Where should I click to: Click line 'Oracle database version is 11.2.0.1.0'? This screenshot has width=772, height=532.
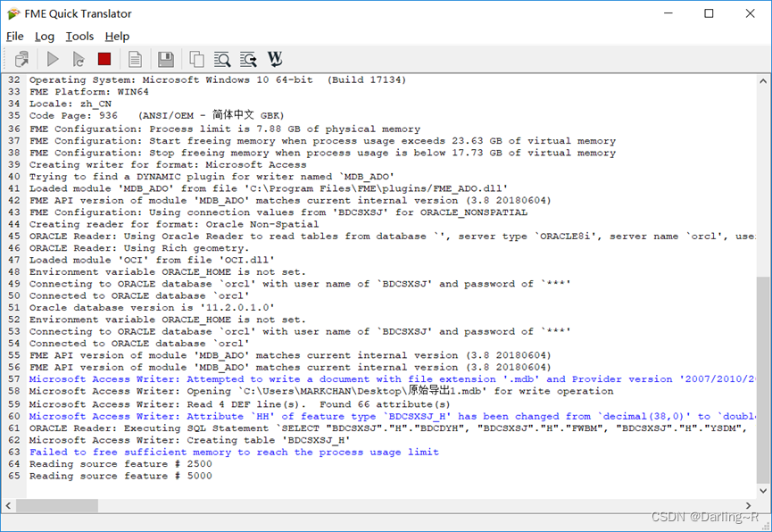click(152, 307)
